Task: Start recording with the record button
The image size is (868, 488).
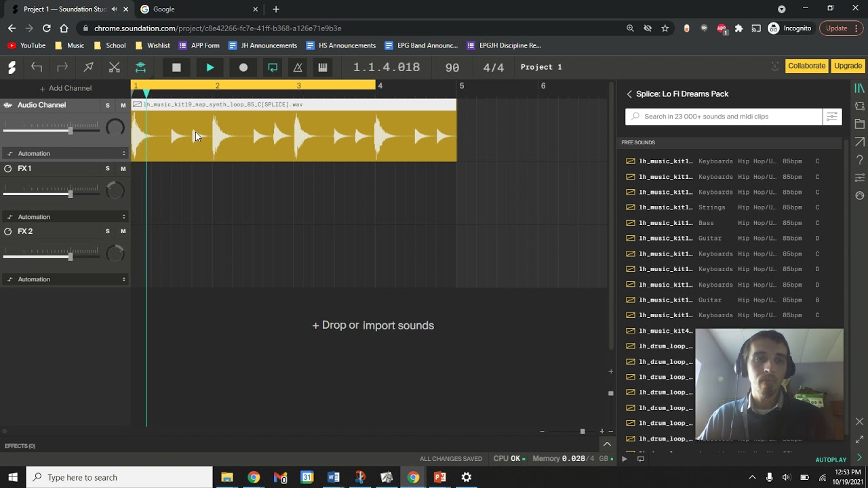Action: (x=243, y=67)
